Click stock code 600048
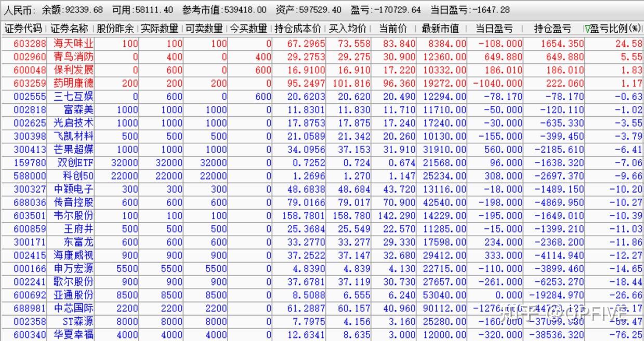The image size is (644, 341). 30,70
